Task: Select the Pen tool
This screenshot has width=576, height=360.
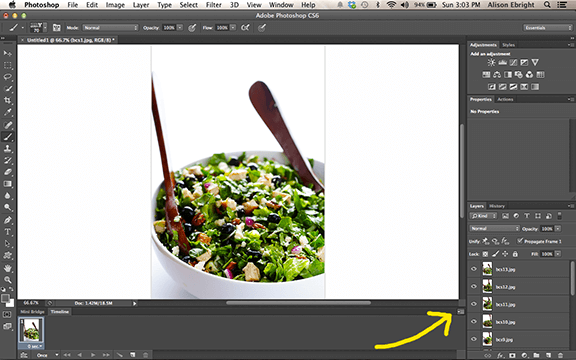Action: tap(7, 220)
